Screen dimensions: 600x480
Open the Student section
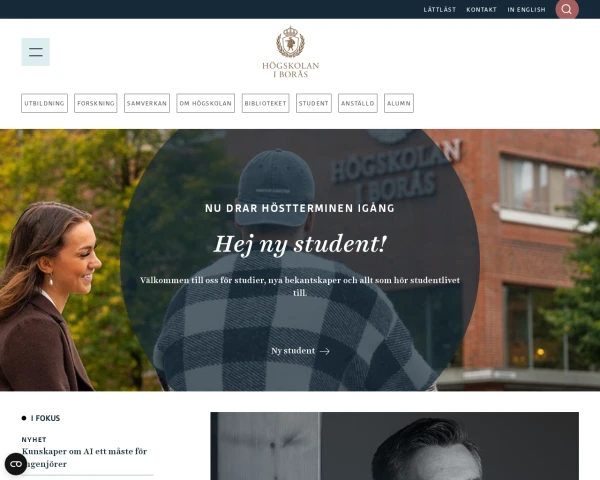pos(314,103)
